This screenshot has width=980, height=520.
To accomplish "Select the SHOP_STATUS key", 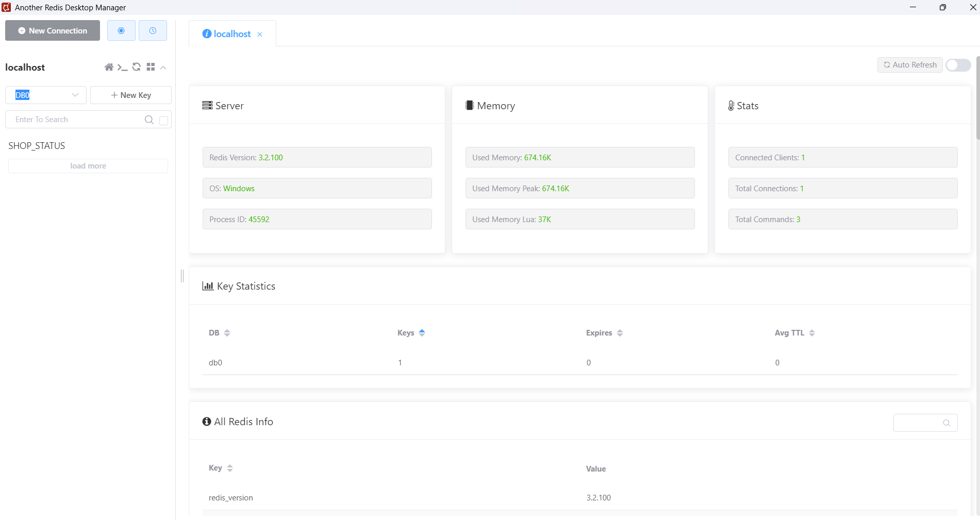I will coord(37,146).
